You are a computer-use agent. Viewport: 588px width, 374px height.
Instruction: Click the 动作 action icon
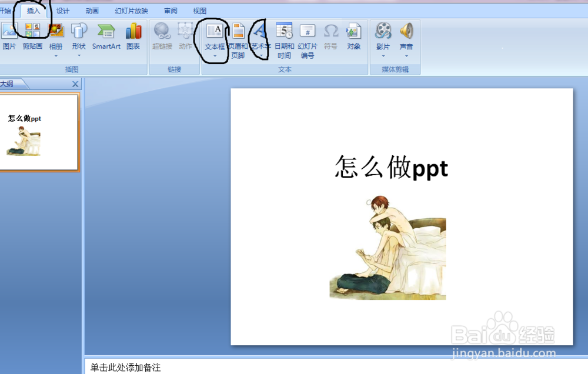(x=185, y=36)
